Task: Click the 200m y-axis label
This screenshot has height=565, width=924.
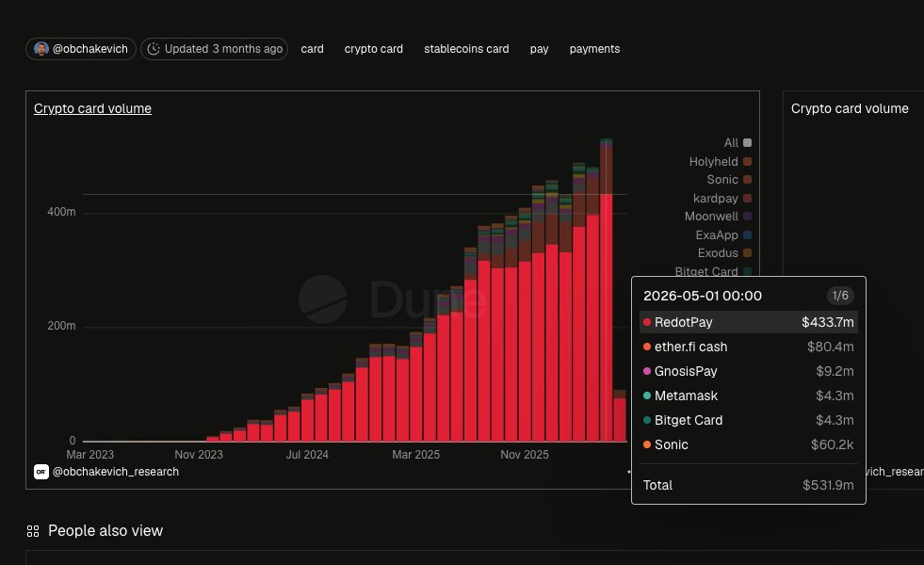Action: tap(61, 326)
